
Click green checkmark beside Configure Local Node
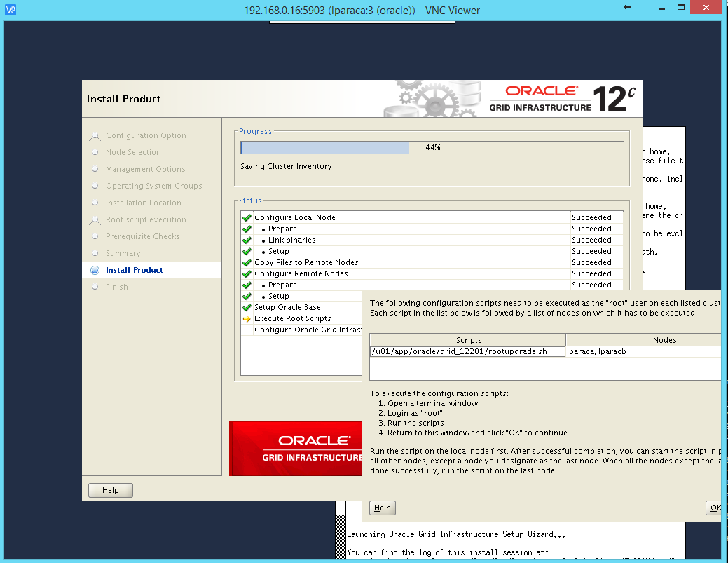click(x=247, y=217)
